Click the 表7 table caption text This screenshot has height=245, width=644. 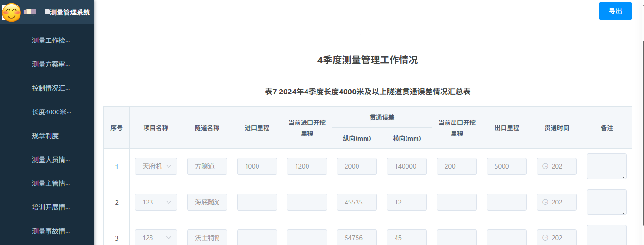367,92
